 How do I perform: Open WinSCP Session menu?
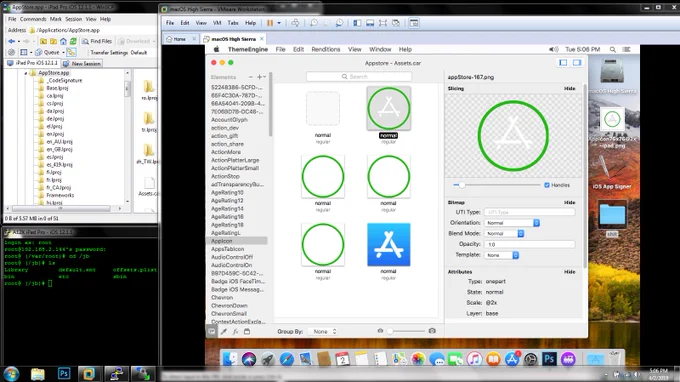(x=73, y=19)
